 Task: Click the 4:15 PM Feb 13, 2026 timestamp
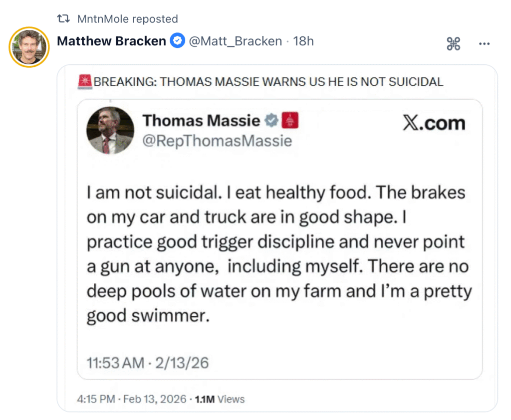coord(132,399)
